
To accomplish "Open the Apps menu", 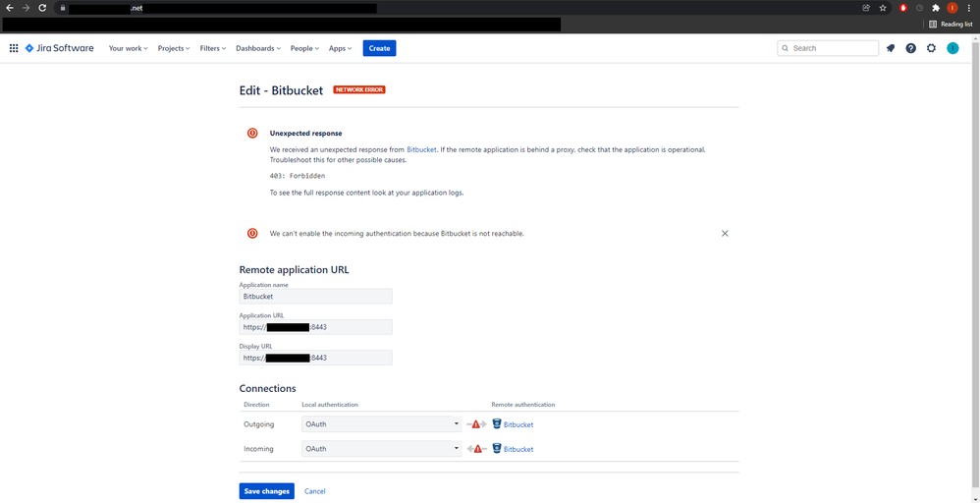I will [x=341, y=48].
